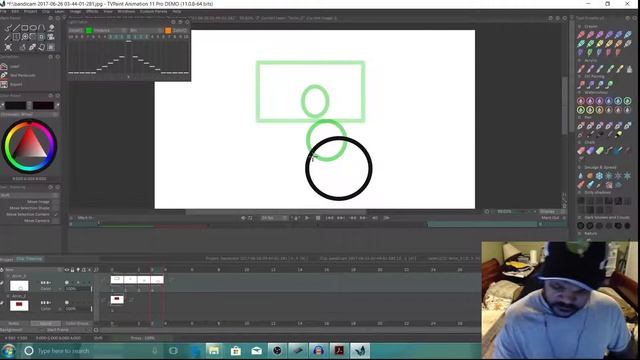640x360 pixels.
Task: Toggle the Move Selection Shape checkbox
Action: pyautogui.click(x=56, y=208)
